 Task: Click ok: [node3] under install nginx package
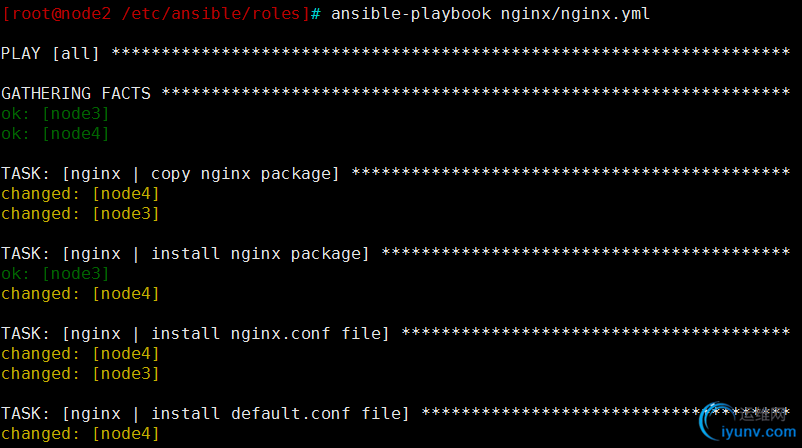(55, 274)
